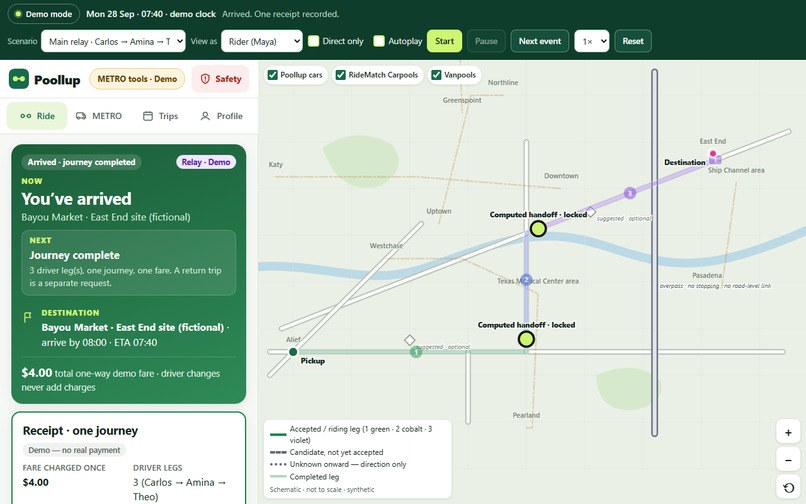Click the $4.00 fare charged value
806x504 pixels.
coord(35,482)
